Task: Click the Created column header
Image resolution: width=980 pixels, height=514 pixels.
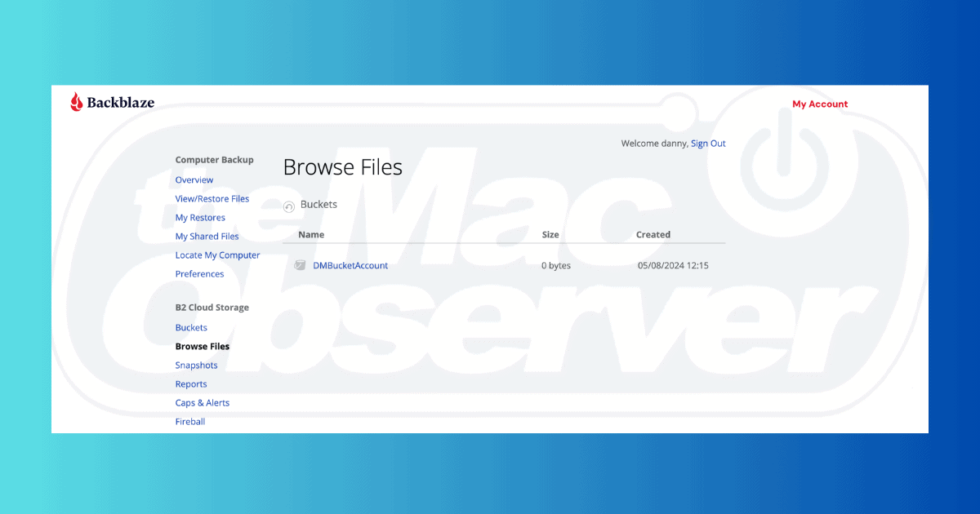Action: tap(653, 235)
